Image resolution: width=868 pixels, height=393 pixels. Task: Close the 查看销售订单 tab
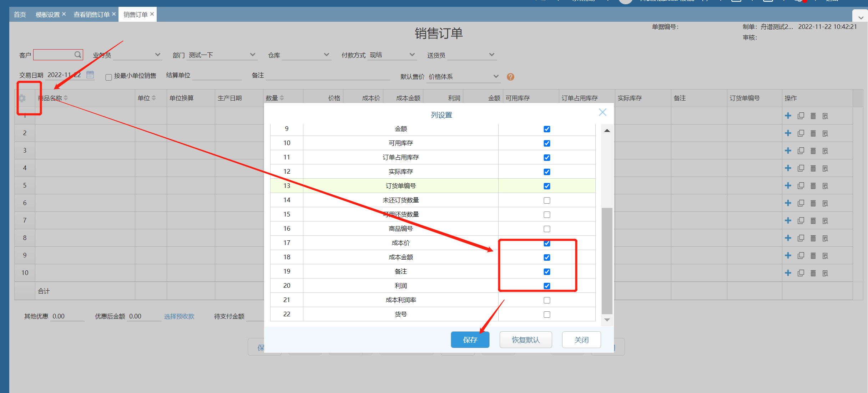point(114,14)
